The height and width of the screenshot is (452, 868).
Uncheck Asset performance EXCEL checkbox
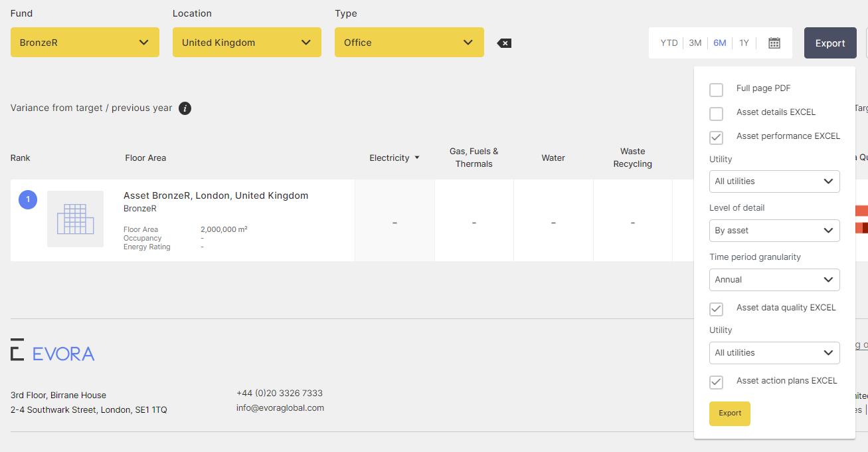(716, 138)
